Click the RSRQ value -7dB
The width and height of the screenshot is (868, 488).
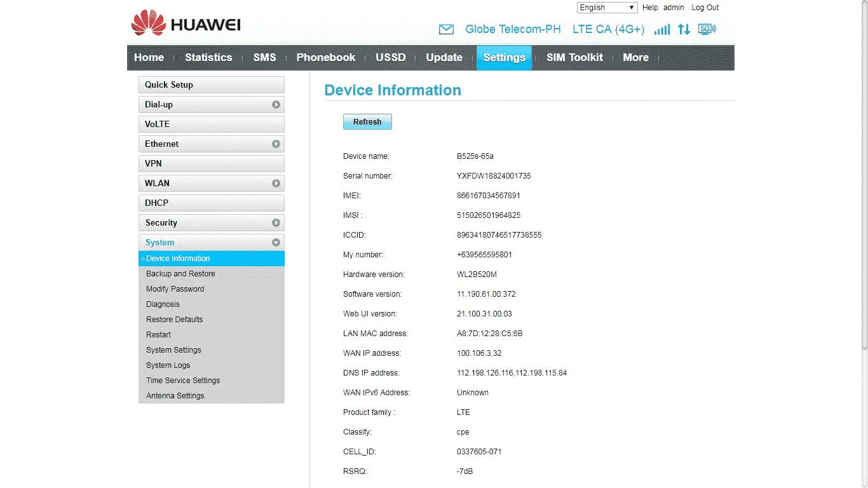pyautogui.click(x=465, y=471)
